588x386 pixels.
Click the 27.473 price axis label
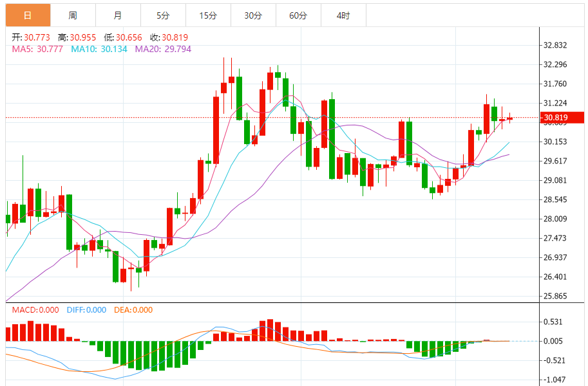tap(555, 238)
